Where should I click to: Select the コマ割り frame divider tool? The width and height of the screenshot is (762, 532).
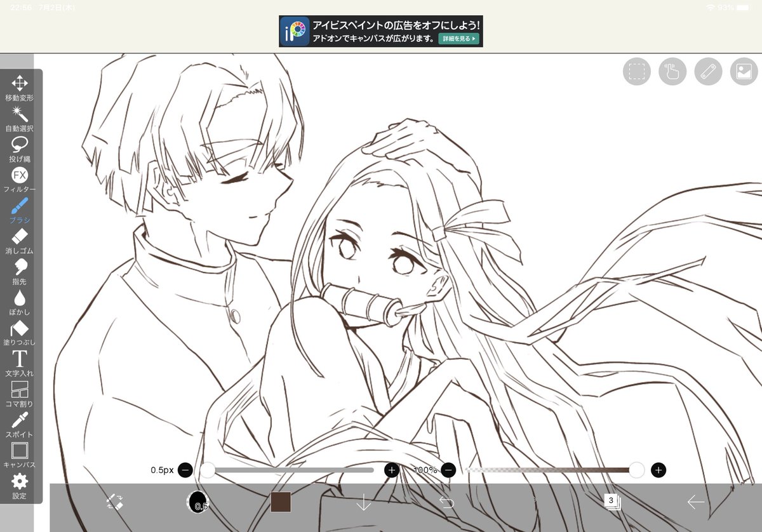(20, 394)
